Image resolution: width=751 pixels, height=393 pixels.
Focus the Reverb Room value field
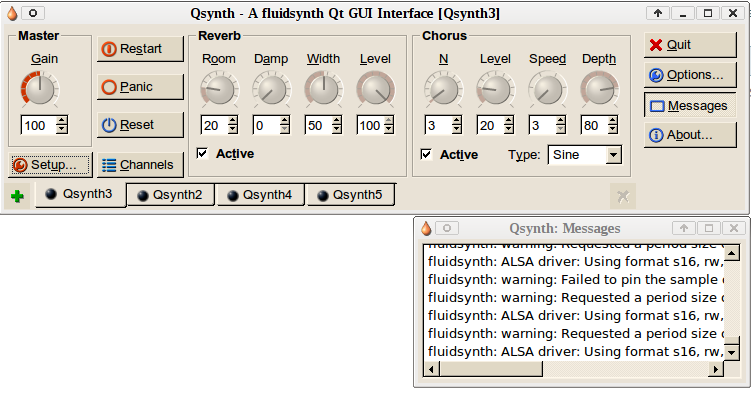pos(214,126)
